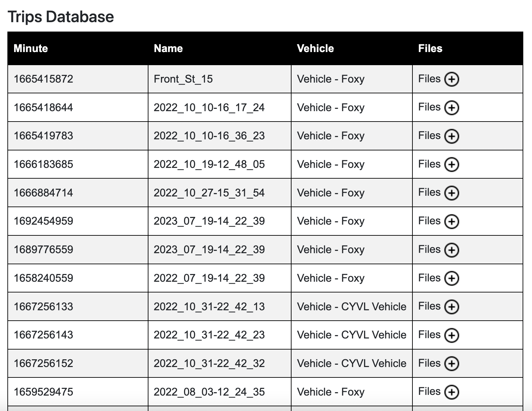Select minute value 1665415872
532x411 pixels.
tap(43, 79)
